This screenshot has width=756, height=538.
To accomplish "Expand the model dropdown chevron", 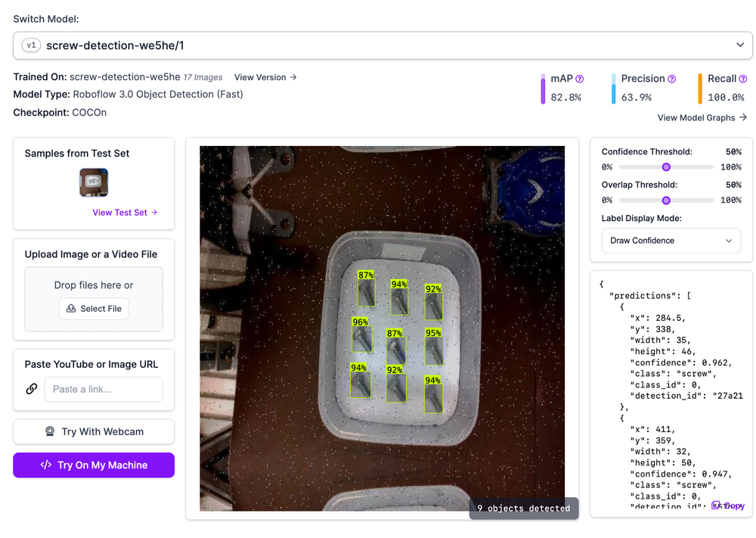I will 742,45.
